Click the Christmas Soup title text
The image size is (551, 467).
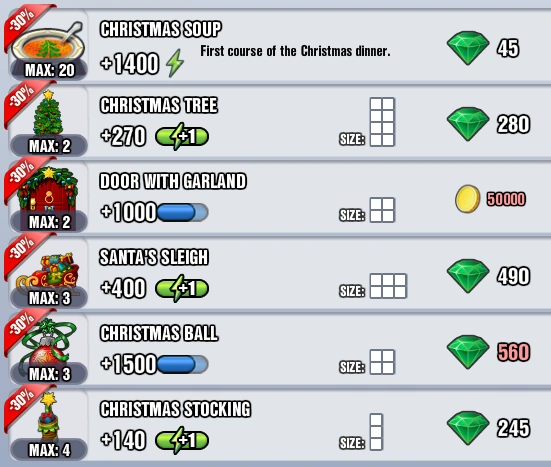161,29
